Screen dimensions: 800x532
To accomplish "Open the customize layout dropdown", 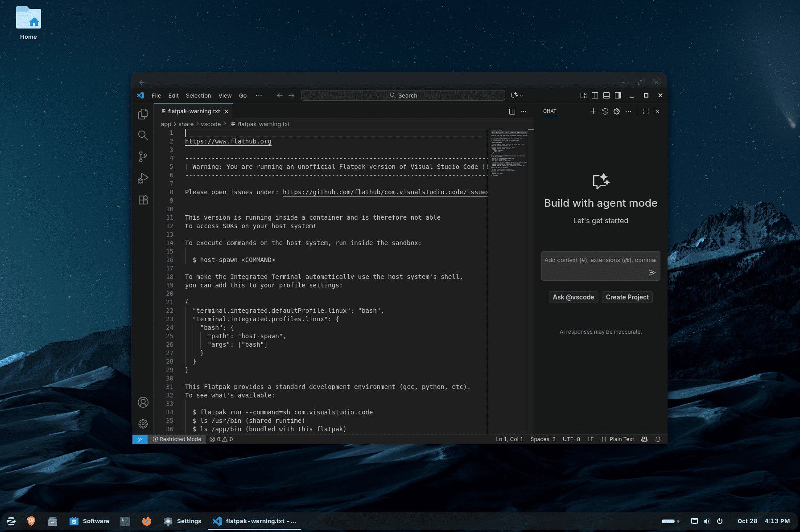I will click(583, 95).
